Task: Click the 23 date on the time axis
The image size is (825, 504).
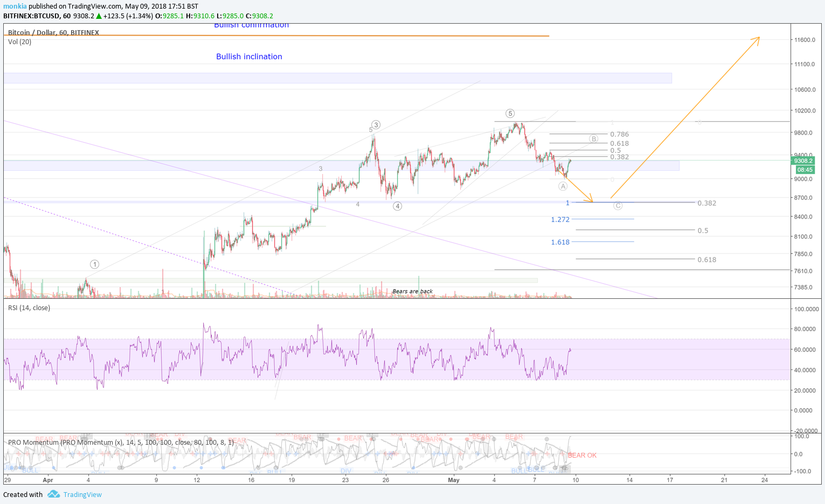Action: tap(345, 480)
